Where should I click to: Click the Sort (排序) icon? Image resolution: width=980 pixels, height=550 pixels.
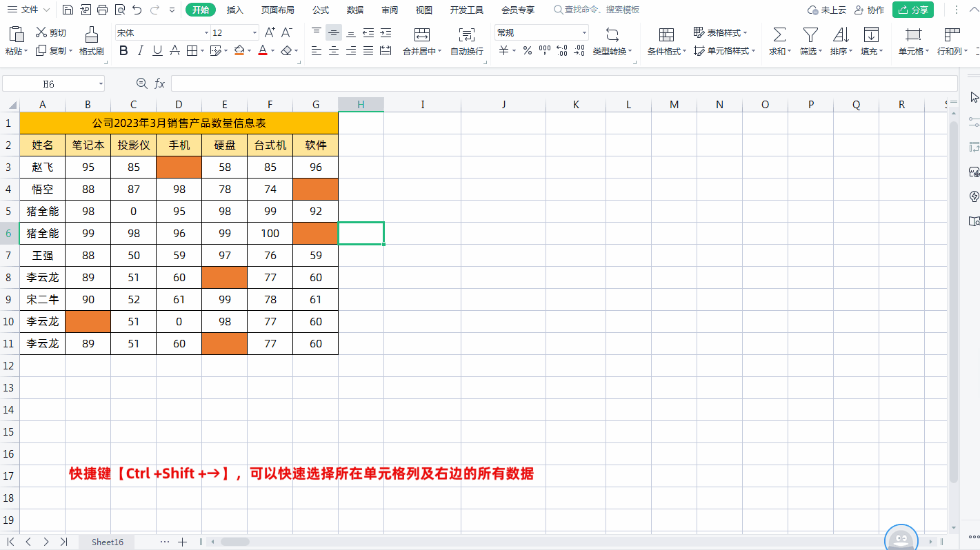(841, 35)
